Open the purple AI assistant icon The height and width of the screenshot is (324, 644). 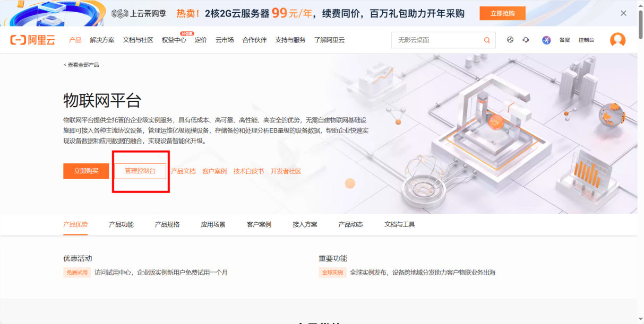[546, 40]
